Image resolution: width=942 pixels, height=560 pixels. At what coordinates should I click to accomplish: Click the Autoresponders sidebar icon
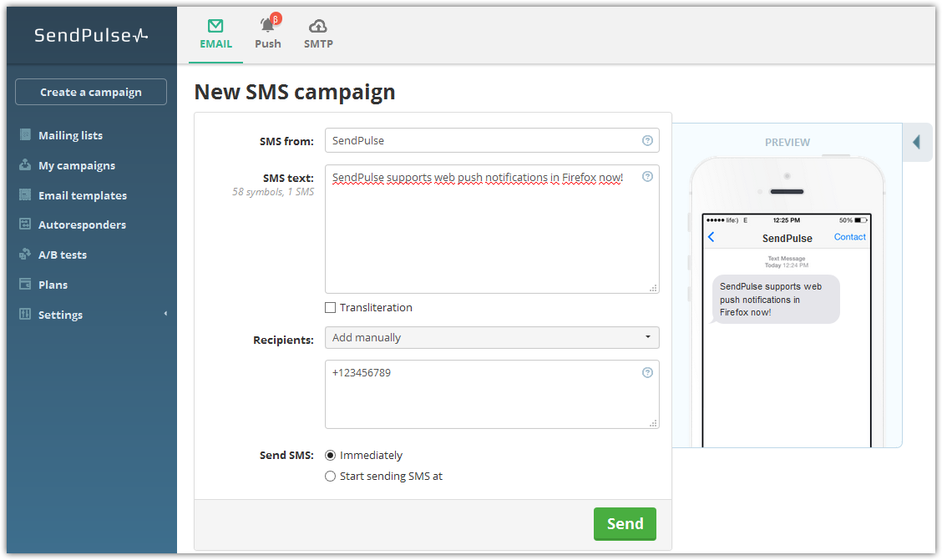[x=25, y=224]
